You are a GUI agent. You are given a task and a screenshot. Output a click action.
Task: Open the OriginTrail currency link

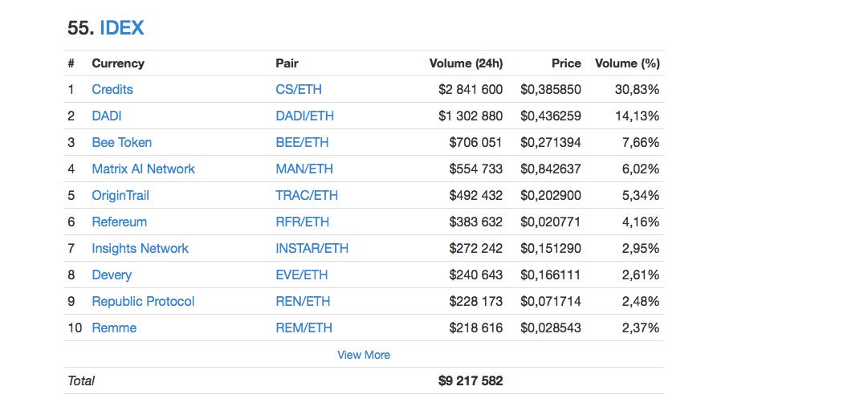coord(120,195)
